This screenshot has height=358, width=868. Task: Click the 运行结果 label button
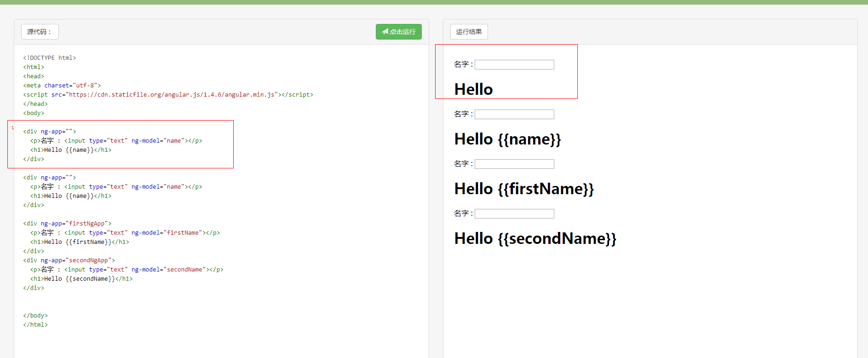click(469, 32)
